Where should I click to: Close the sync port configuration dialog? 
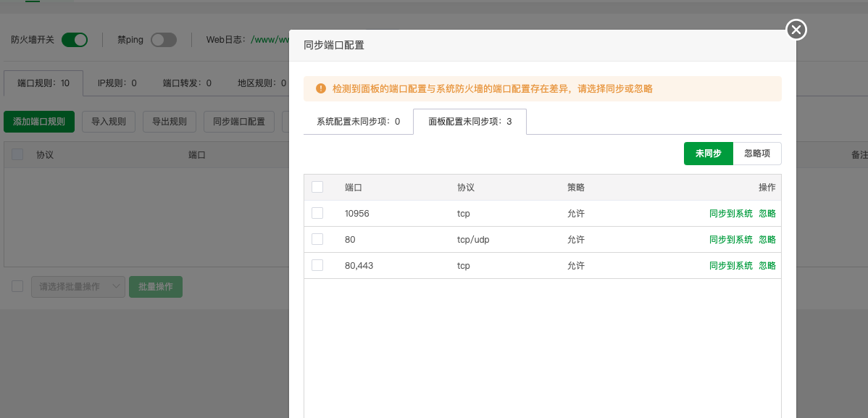point(796,30)
